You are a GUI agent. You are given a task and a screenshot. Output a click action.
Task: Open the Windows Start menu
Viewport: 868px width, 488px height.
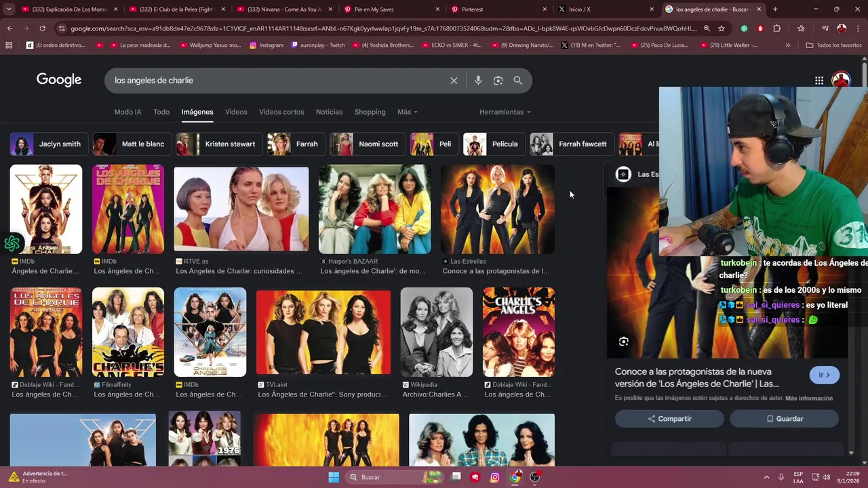[334, 477]
